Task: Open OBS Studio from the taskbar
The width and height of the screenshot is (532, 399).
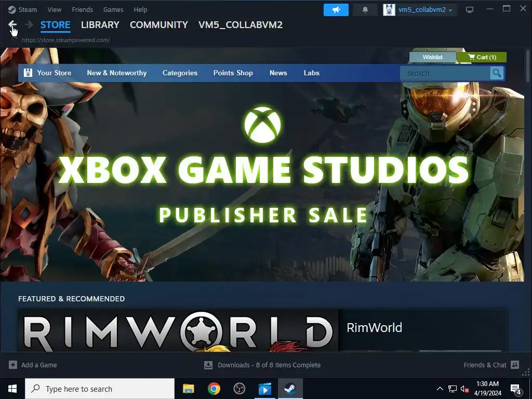Action: [239, 389]
